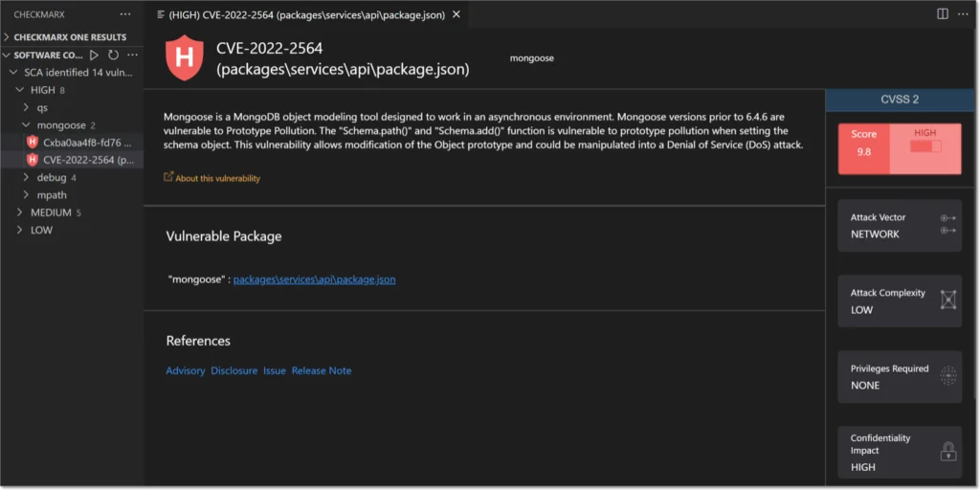Click the external link icon beside About
The image size is (980, 490).
pos(168,177)
